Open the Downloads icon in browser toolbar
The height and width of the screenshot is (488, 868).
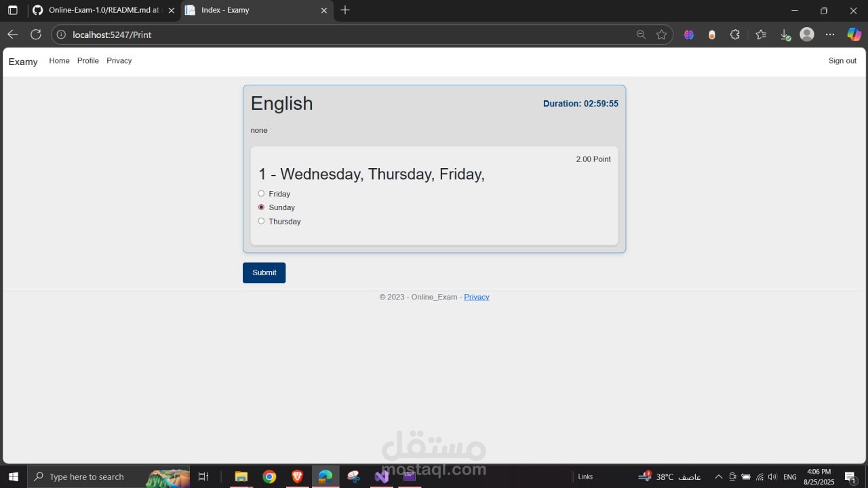coord(785,34)
